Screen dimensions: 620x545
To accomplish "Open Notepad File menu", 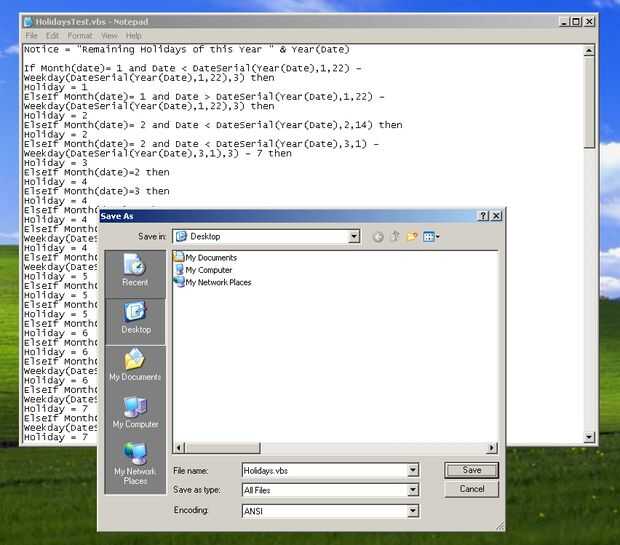I will (31, 36).
